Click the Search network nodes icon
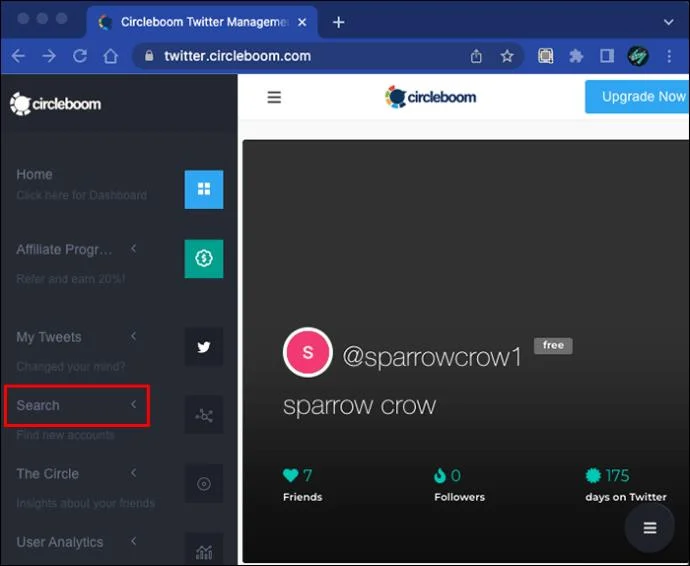The height and width of the screenshot is (566, 690). pyautogui.click(x=204, y=415)
